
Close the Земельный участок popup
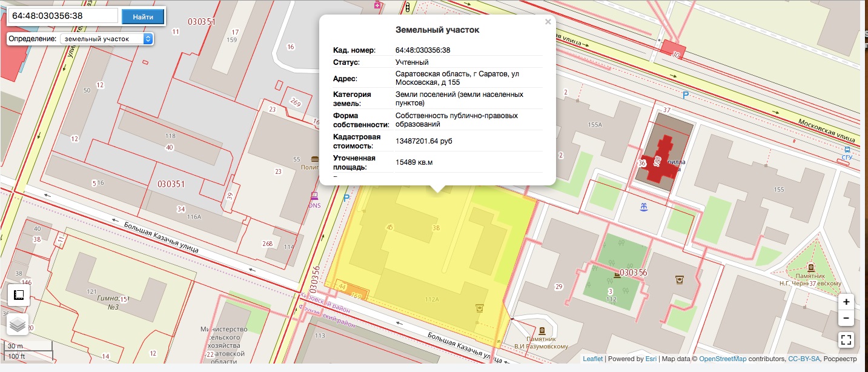click(548, 22)
